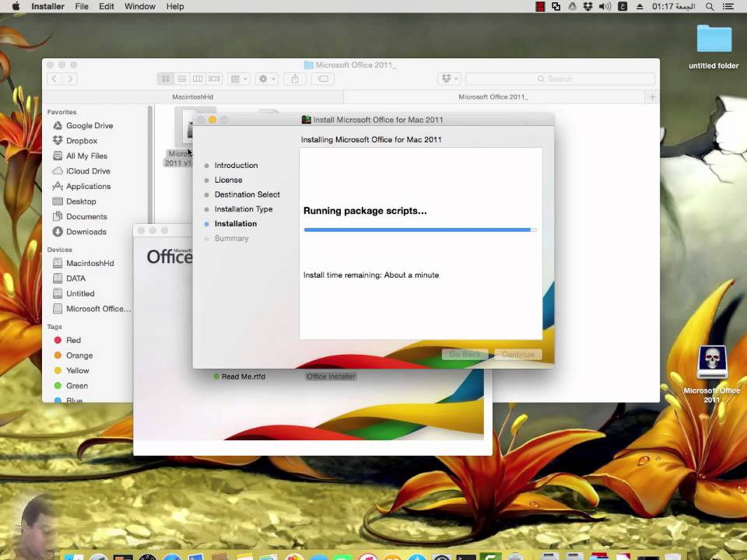Click the Continue button
747x560 pixels.
pyautogui.click(x=518, y=355)
